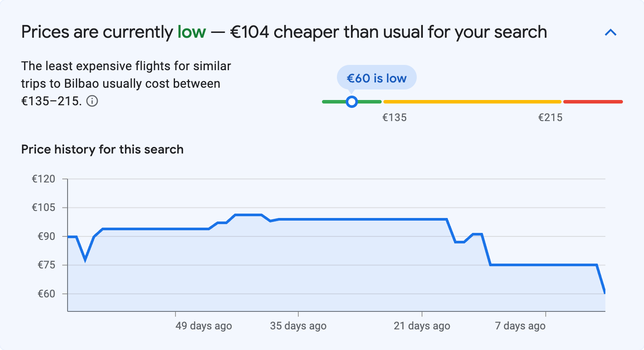
Task: Click the yellow typical-price bar segment
Action: click(472, 101)
